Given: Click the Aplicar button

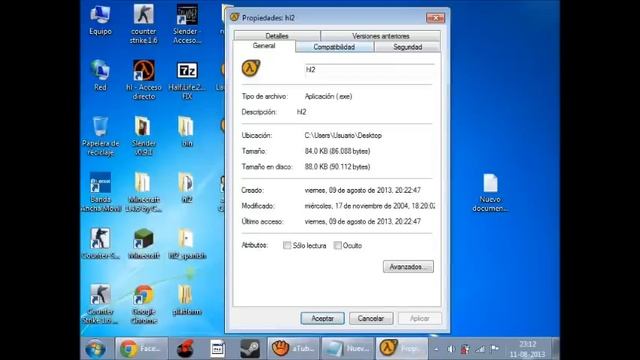Looking at the screenshot, I should tap(419, 318).
